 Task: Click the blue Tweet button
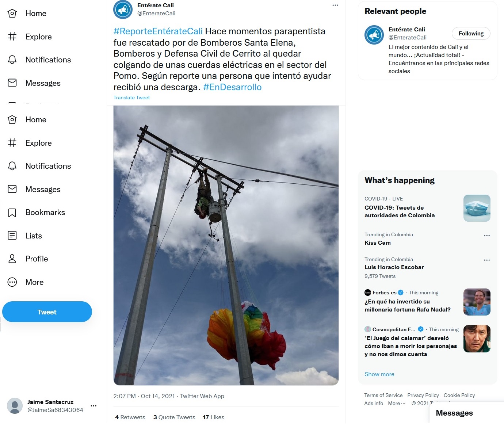click(47, 312)
